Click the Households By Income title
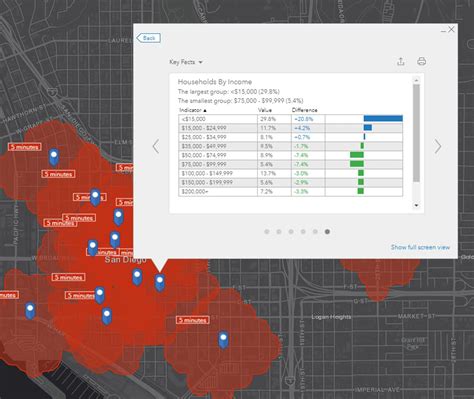Screen dimensions: 474x399 (x=215, y=82)
